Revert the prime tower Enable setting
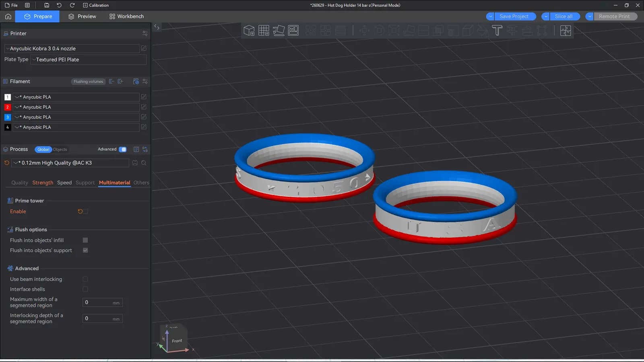Viewport: 644px width, 362px height. point(80,212)
